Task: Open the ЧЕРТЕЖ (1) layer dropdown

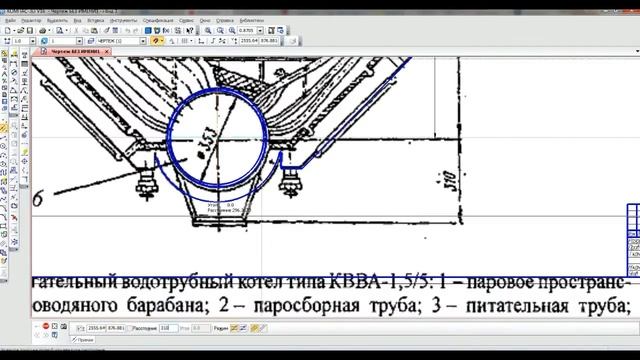Action: (143, 41)
